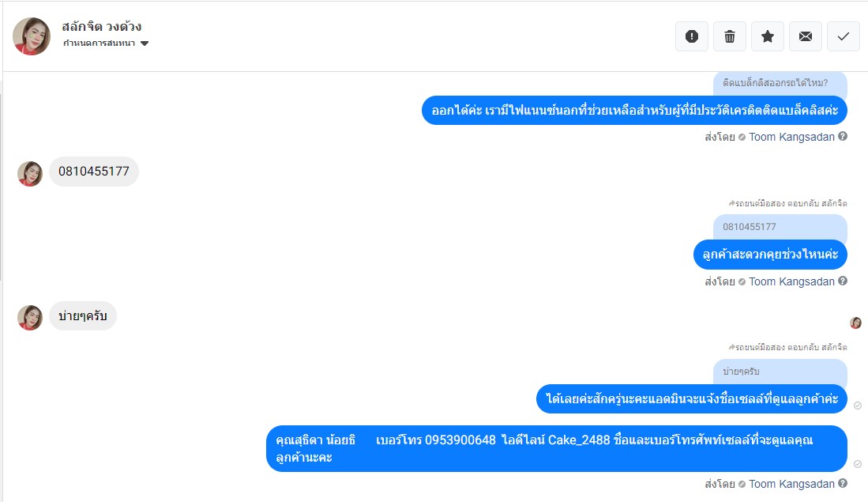Select the 0810455177 received message bubble
The height and width of the screenshot is (502, 868).
[93, 172]
